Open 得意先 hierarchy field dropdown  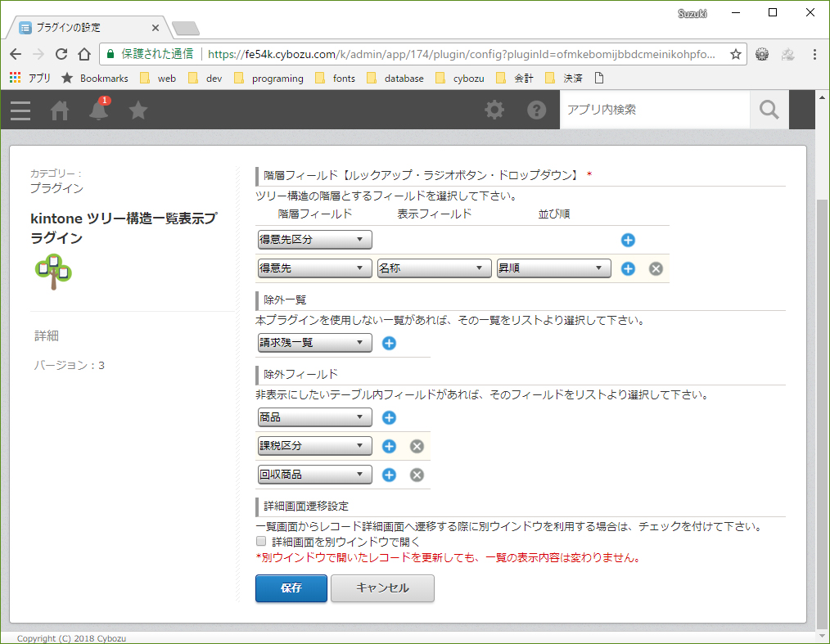click(315, 268)
